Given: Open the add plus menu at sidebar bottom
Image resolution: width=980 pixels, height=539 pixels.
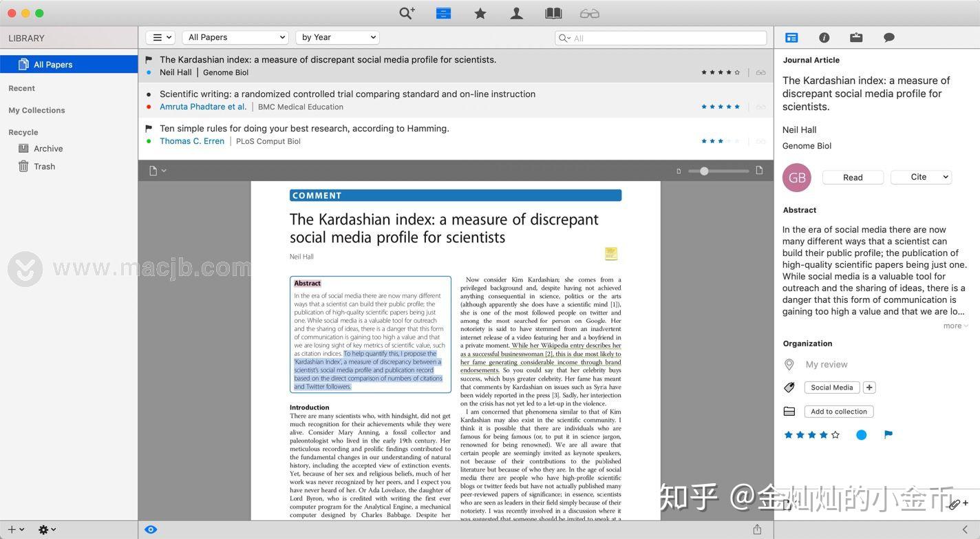Looking at the screenshot, I should tap(16, 529).
